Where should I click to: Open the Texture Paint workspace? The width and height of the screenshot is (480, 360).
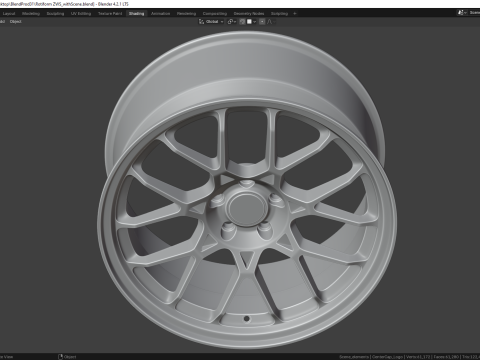tap(110, 14)
